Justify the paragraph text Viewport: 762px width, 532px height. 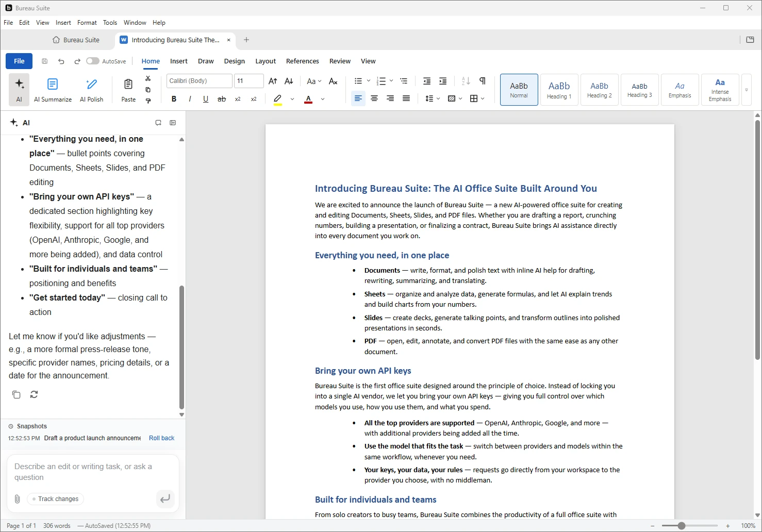[406, 98]
